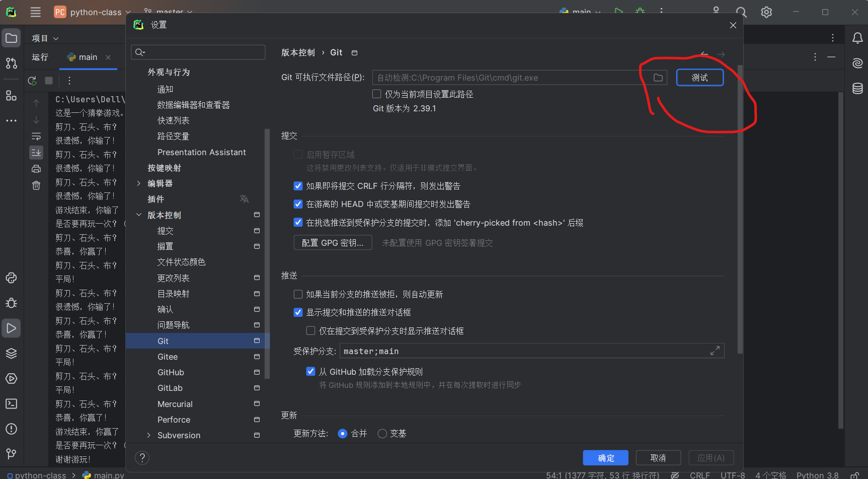Open the Services tool window icon
The height and width of the screenshot is (479, 868).
pyautogui.click(x=11, y=379)
